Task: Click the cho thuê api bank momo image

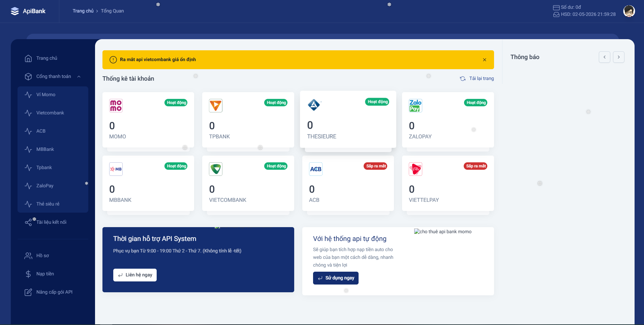Action: coord(443,232)
